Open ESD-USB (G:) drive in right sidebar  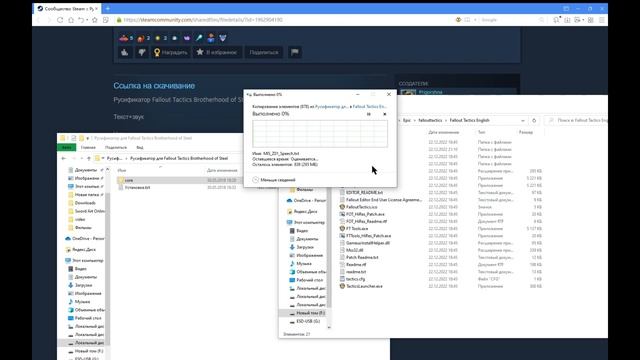(x=305, y=321)
